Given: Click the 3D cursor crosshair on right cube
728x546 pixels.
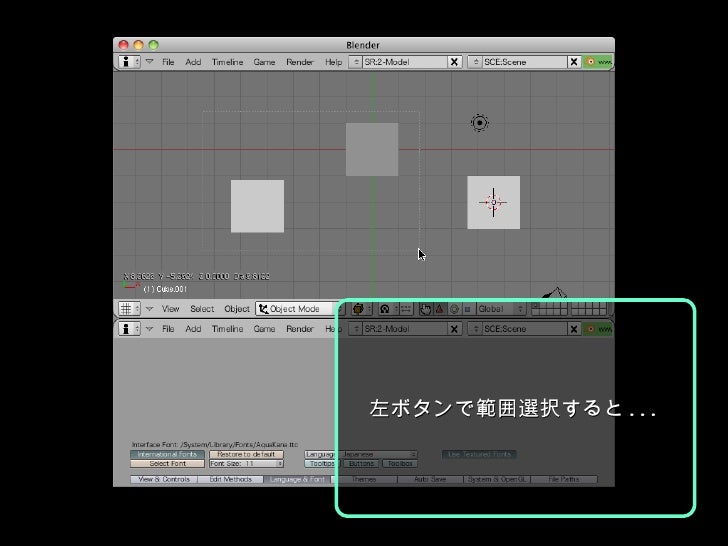Looking at the screenshot, I should click(494, 202).
